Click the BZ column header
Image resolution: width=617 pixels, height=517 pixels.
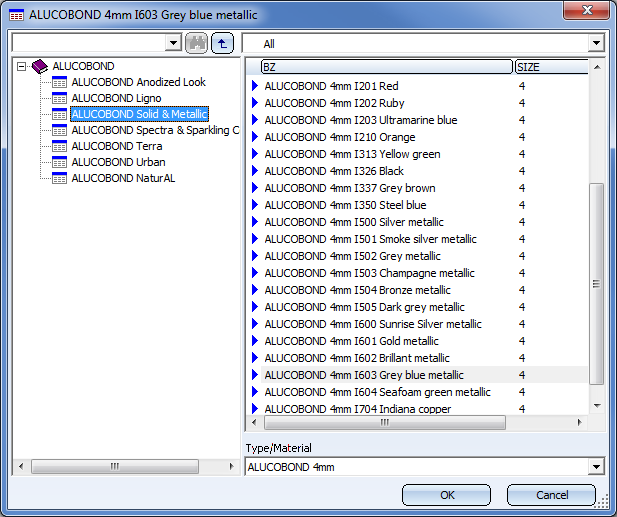[387, 67]
